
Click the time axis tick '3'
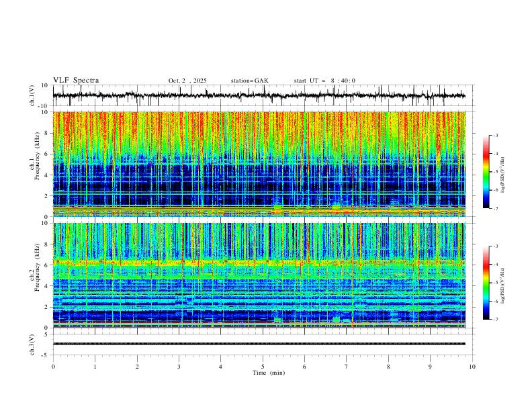point(179,367)
